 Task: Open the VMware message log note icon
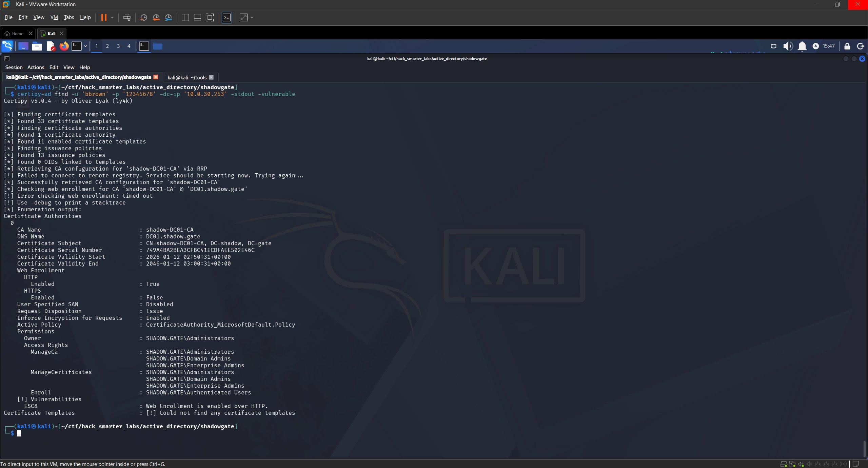(x=856, y=464)
